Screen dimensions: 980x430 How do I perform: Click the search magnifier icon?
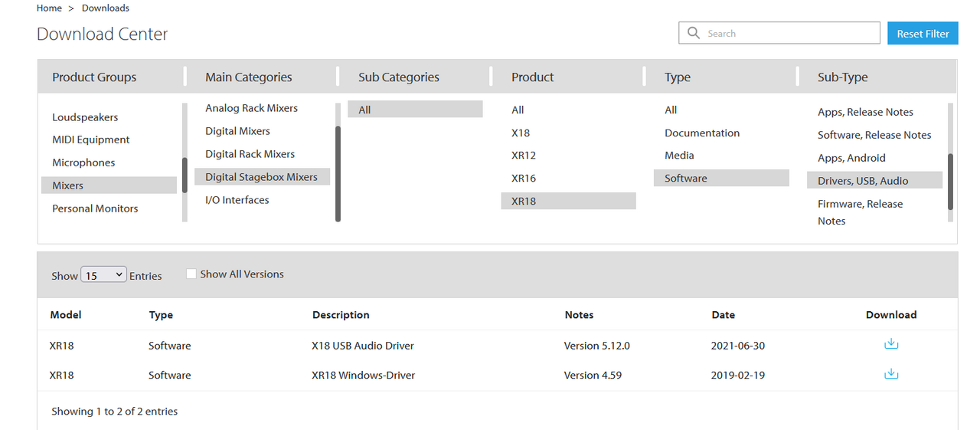(694, 33)
